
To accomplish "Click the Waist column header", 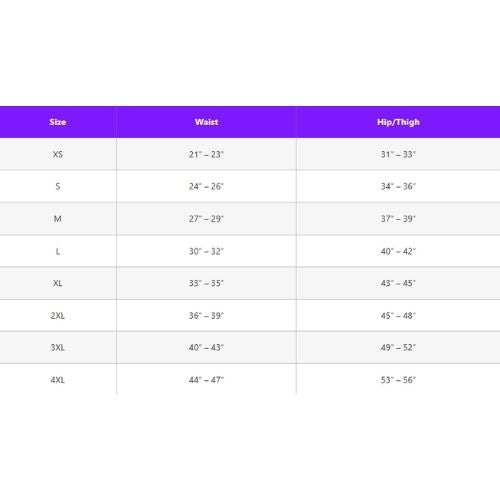I will pos(207,122).
